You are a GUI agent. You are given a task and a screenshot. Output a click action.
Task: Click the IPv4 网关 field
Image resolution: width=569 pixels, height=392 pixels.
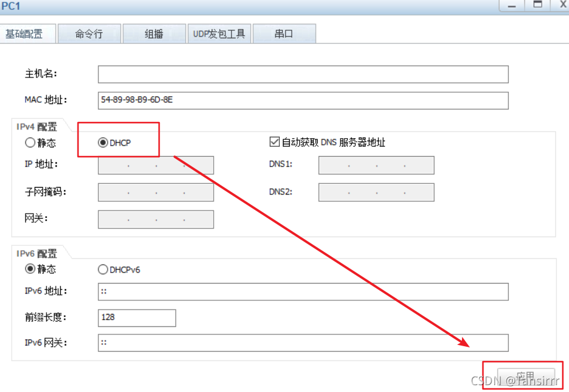155,220
